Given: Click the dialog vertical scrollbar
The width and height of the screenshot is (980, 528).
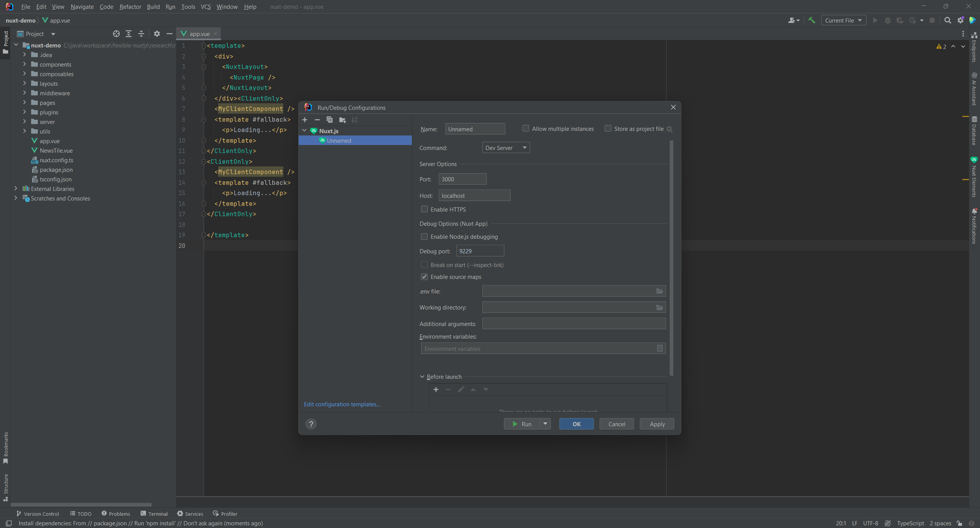Looking at the screenshot, I should pyautogui.click(x=671, y=258).
